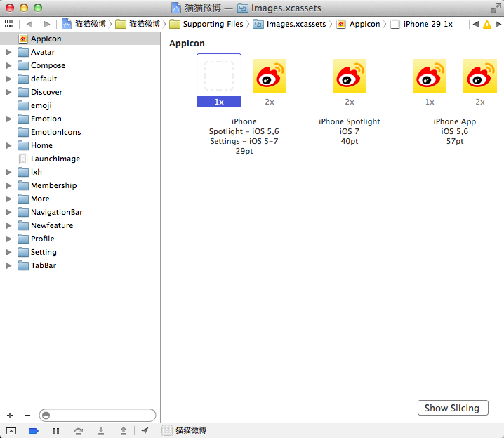Hide the debug area toggle icon

[11, 431]
